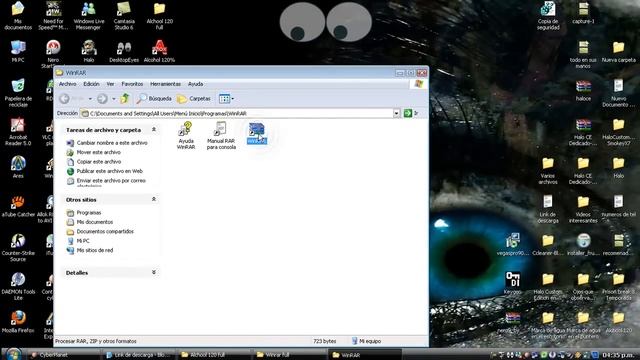
Task: Open the Ayuda menu
Action: pyautogui.click(x=196, y=84)
